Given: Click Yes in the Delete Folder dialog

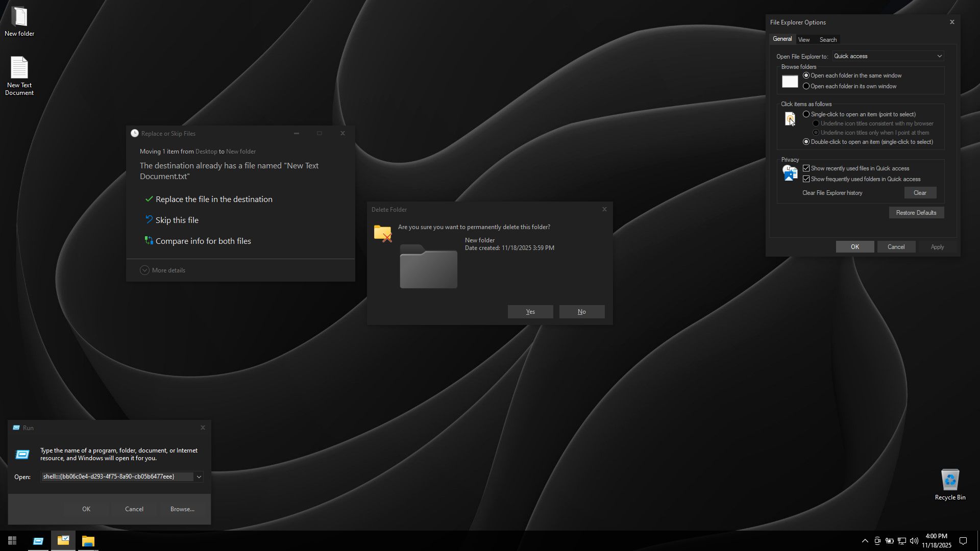Looking at the screenshot, I should (530, 312).
